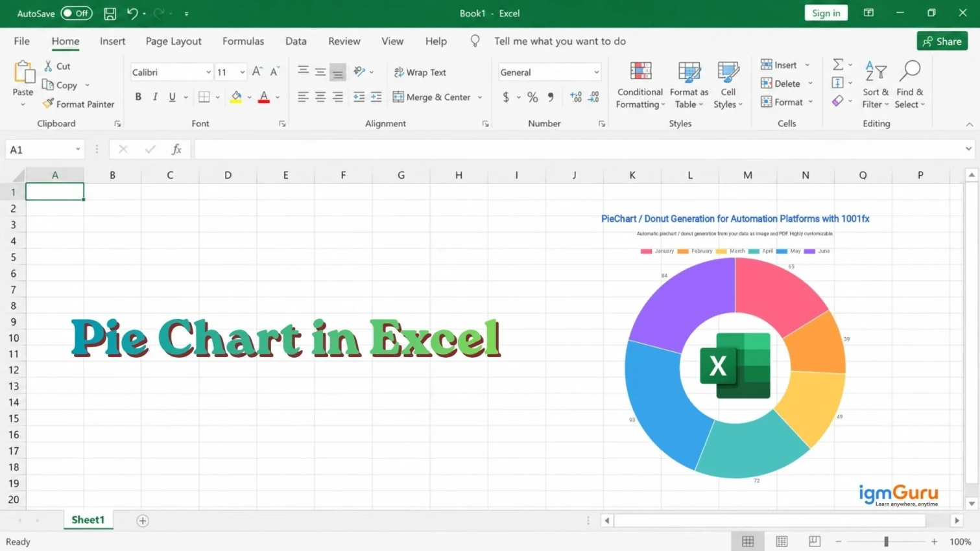Viewport: 980px width, 551px height.
Task: Click Decrease Font Size icon
Action: point(274,72)
